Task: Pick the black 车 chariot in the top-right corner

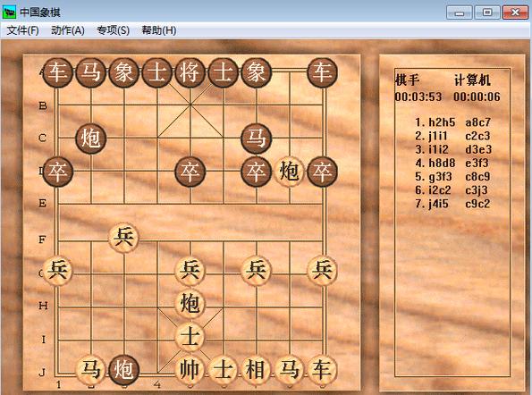Action: 322,72
